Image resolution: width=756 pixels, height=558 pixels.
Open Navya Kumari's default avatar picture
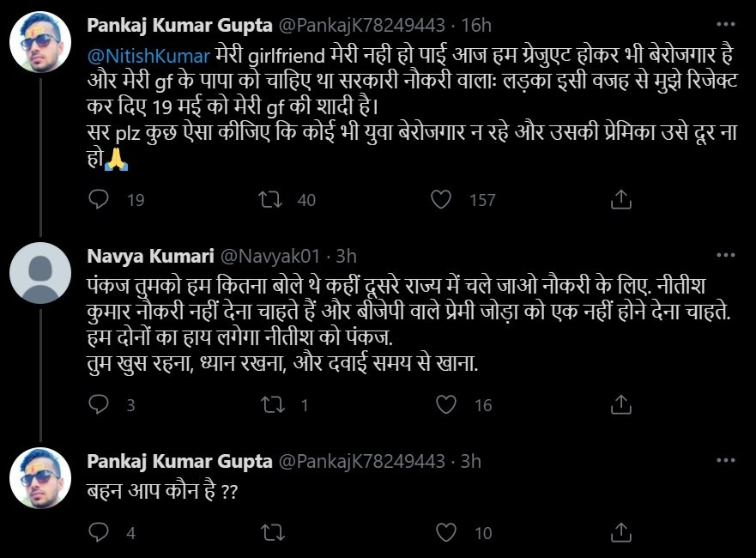point(39,274)
